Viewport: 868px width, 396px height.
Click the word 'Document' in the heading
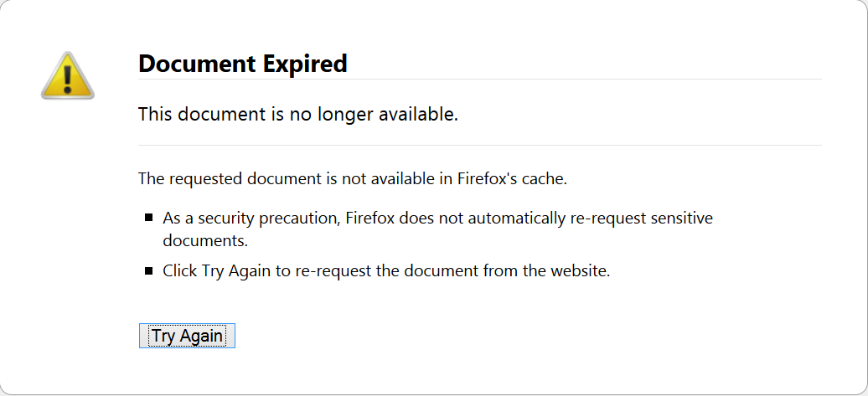pos(198,64)
